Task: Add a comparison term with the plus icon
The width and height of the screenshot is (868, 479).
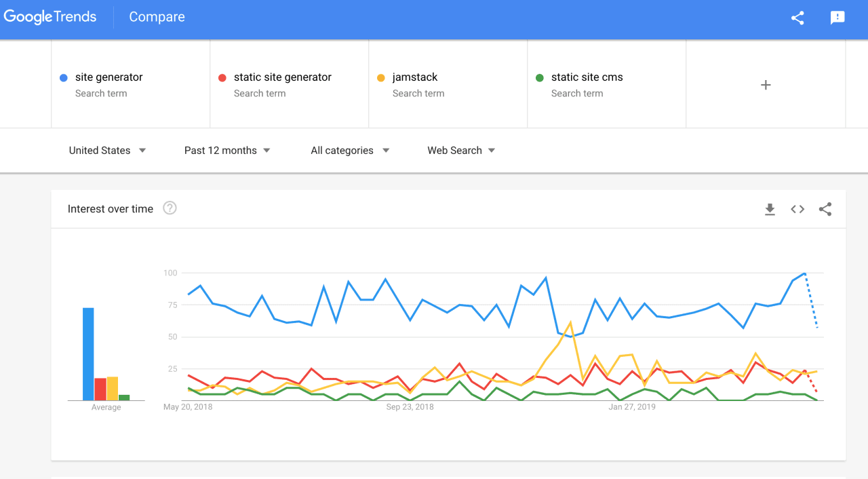Action: [x=766, y=85]
